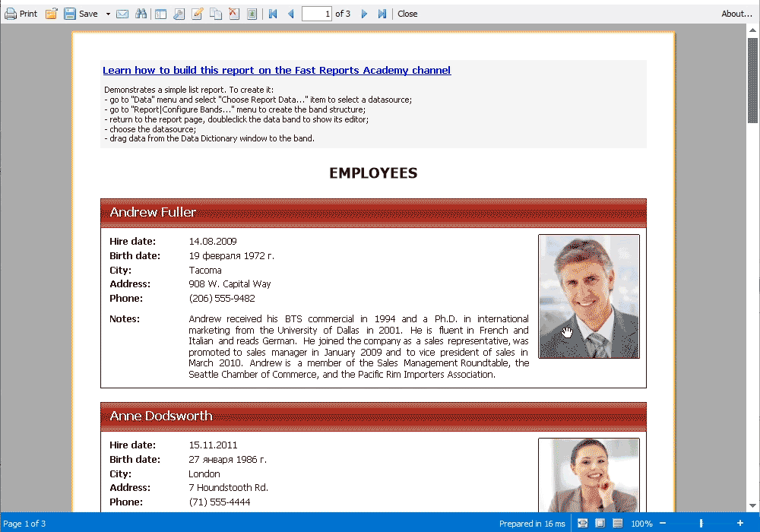Expand the Save format dropdown arrow

coord(108,14)
